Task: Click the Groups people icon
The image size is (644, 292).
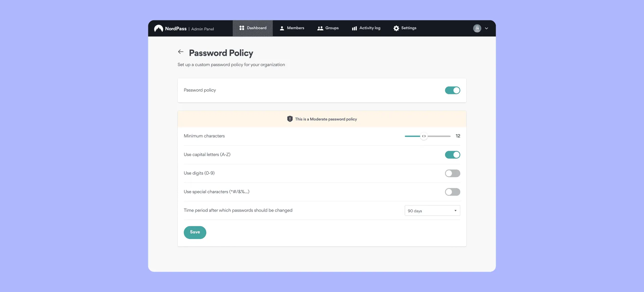Action: coord(320,28)
